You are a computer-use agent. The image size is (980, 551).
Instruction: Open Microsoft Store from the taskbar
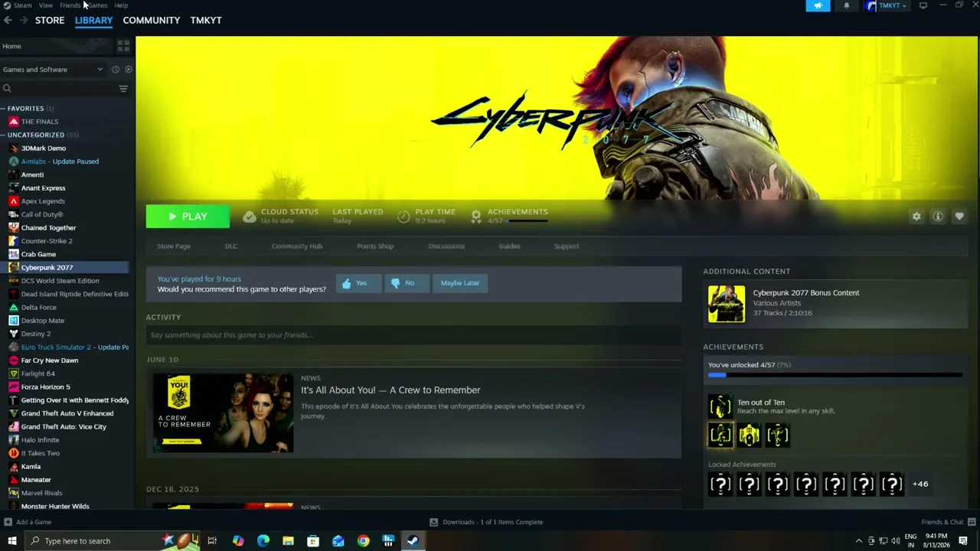[313, 541]
